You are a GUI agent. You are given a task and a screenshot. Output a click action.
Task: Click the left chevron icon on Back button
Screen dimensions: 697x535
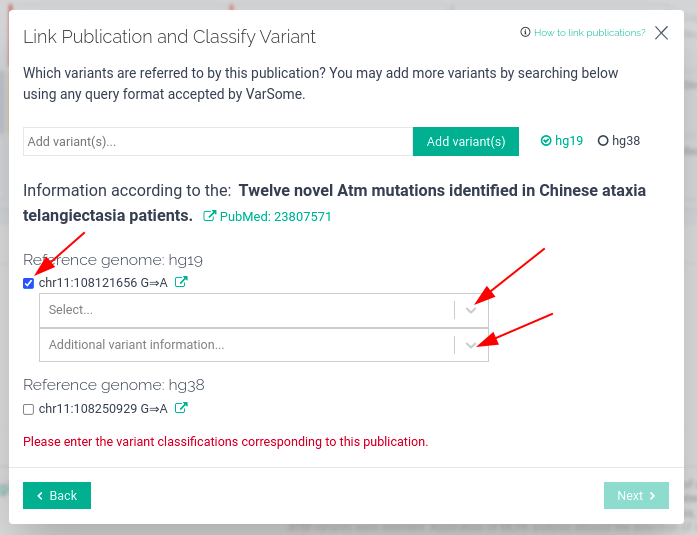tap(40, 495)
